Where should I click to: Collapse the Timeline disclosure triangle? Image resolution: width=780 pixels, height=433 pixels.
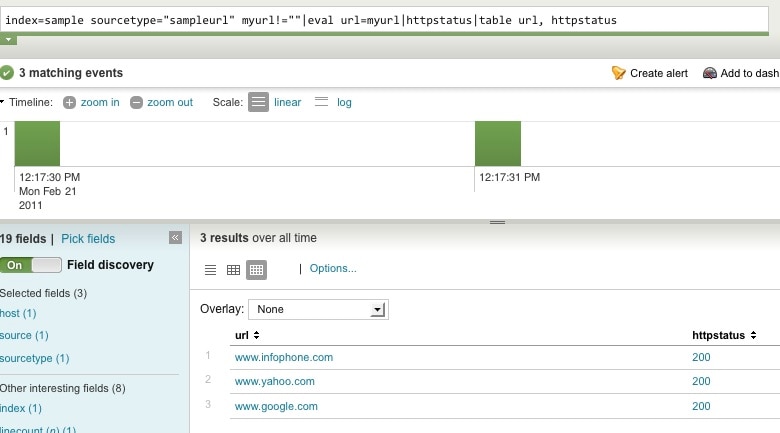click(3, 102)
